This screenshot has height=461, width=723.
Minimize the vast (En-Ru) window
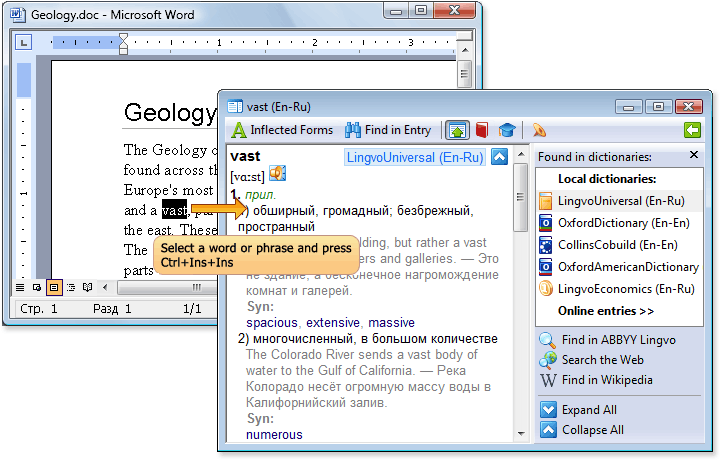[x=629, y=107]
